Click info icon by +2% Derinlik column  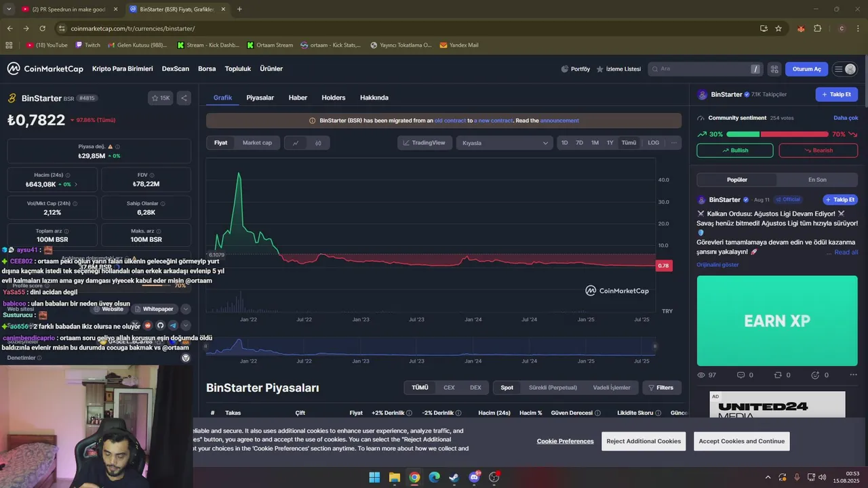point(409,413)
